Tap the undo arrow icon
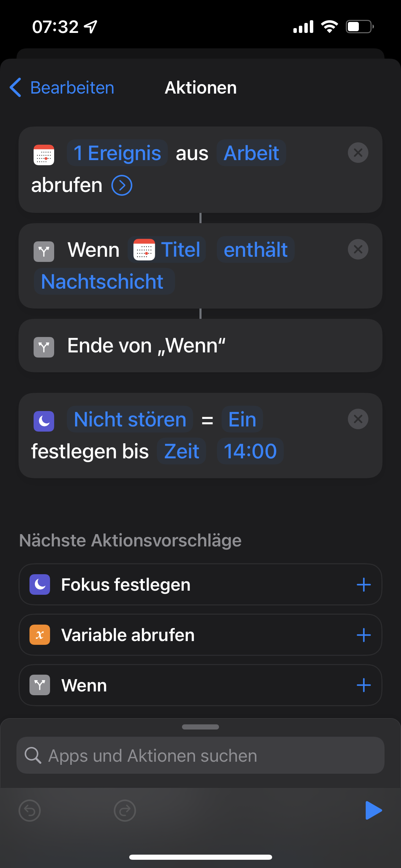Screen dimensions: 401x868 tap(30, 811)
